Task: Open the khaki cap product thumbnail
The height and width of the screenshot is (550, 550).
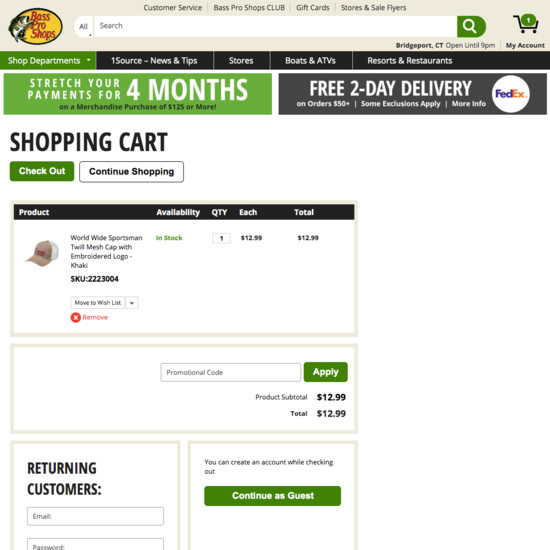Action: click(x=43, y=253)
